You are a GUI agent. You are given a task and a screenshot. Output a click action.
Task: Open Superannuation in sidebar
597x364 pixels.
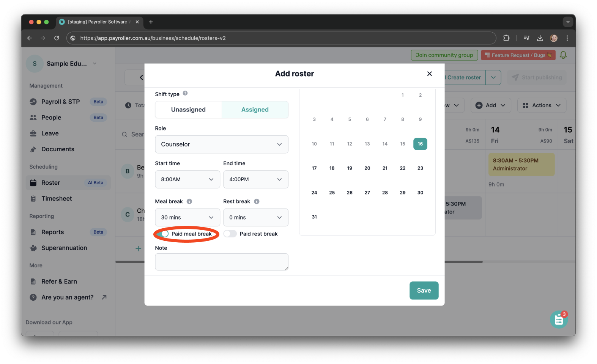point(68,248)
